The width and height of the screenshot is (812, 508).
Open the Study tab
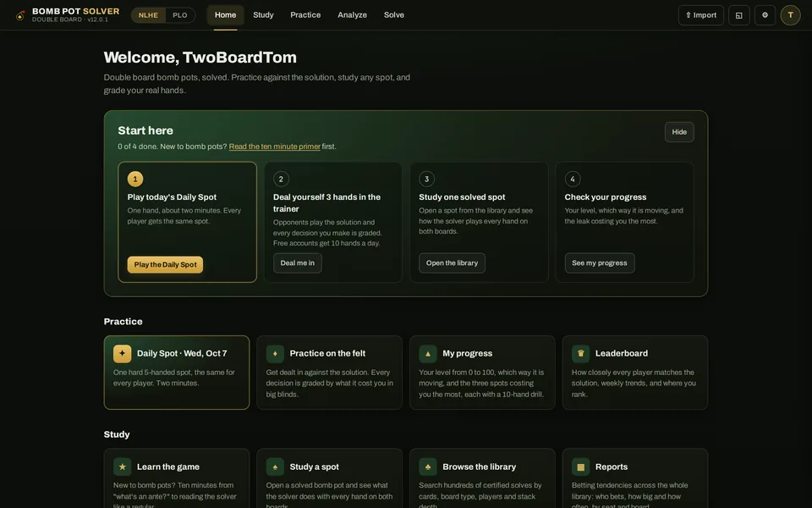click(x=263, y=15)
